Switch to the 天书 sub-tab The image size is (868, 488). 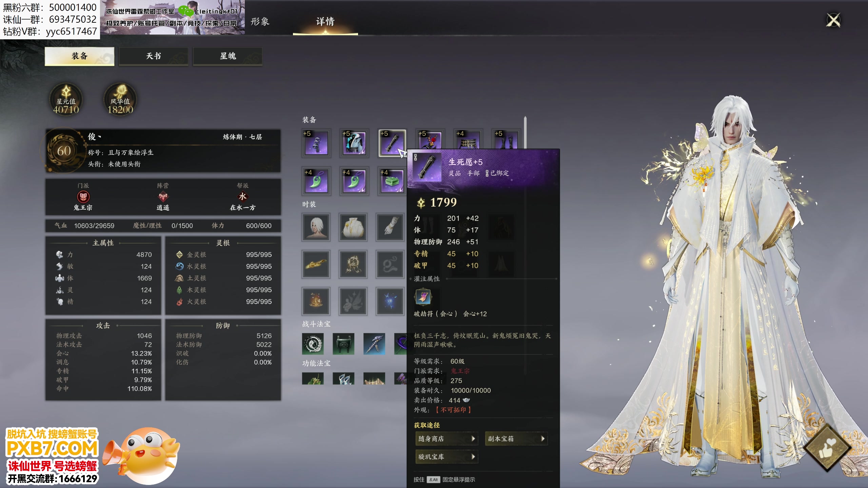point(154,56)
